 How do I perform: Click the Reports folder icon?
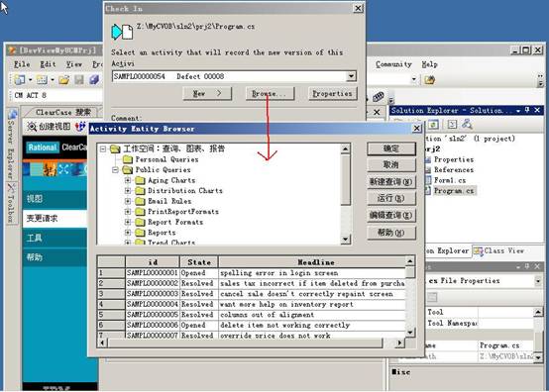[140, 233]
